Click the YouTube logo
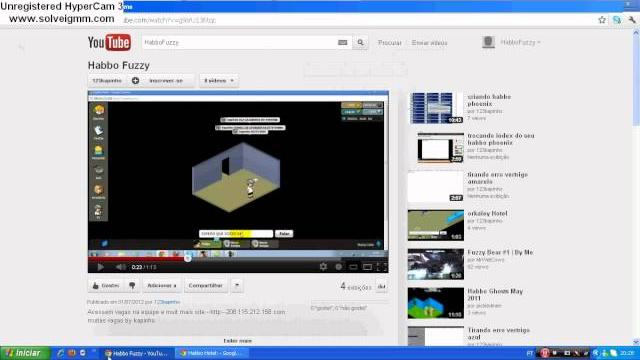 (x=109, y=42)
